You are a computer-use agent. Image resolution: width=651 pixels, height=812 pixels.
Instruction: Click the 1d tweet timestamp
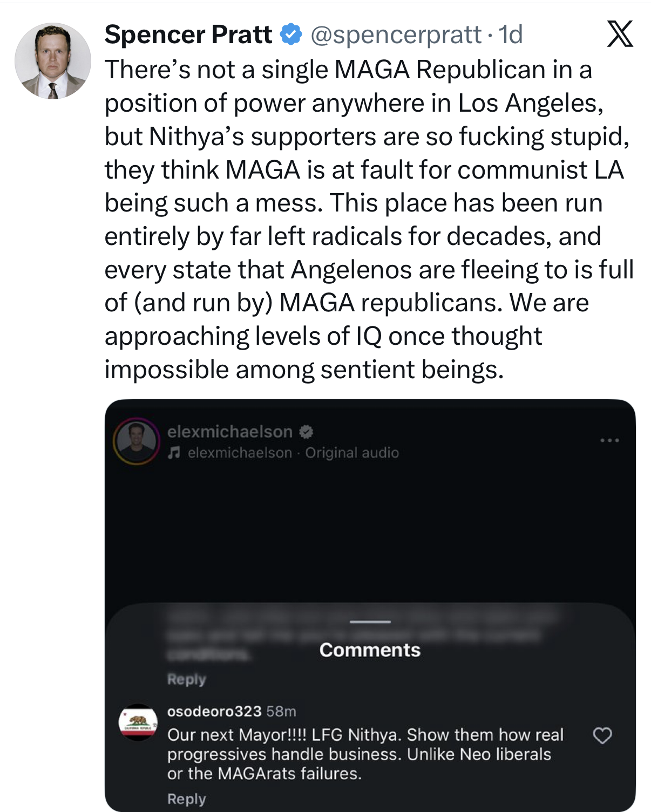tap(511, 35)
